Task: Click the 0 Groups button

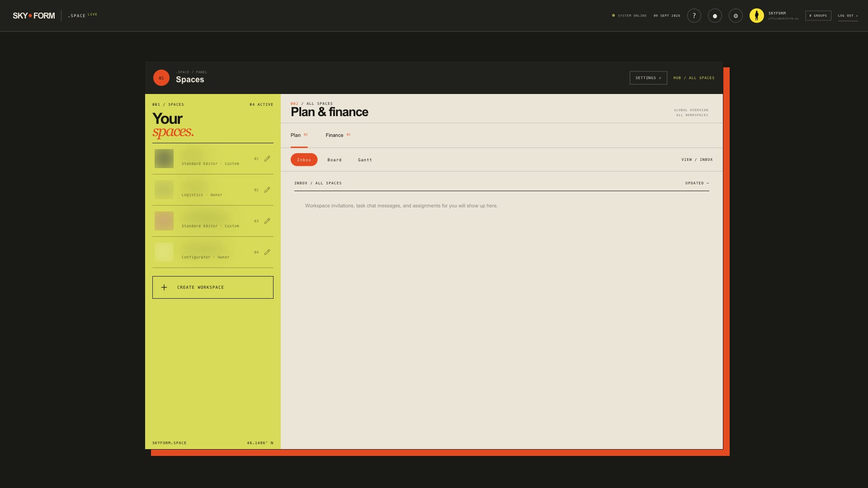Action: [x=818, y=16]
